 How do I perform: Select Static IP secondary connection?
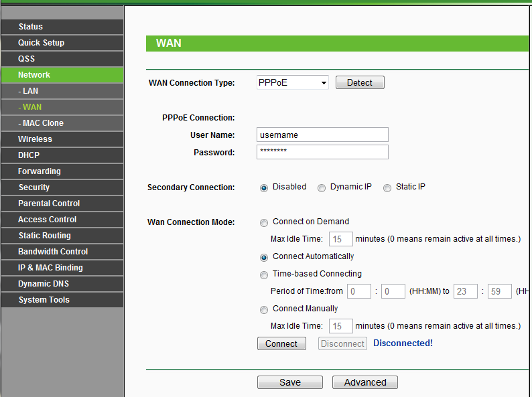[x=387, y=188]
